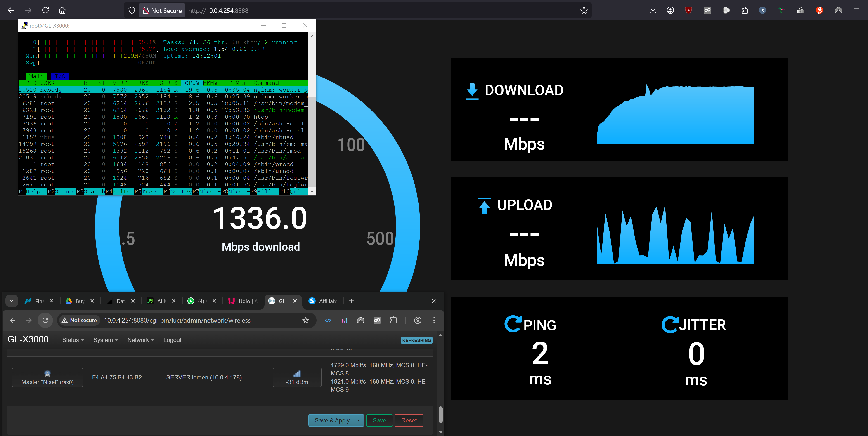Bookmark wireless page with Chrome star
Viewport: 868px width, 436px height.
306,320
